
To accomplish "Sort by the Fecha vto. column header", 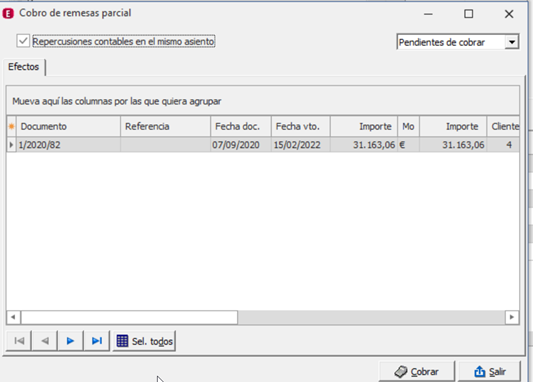I will click(x=300, y=126).
